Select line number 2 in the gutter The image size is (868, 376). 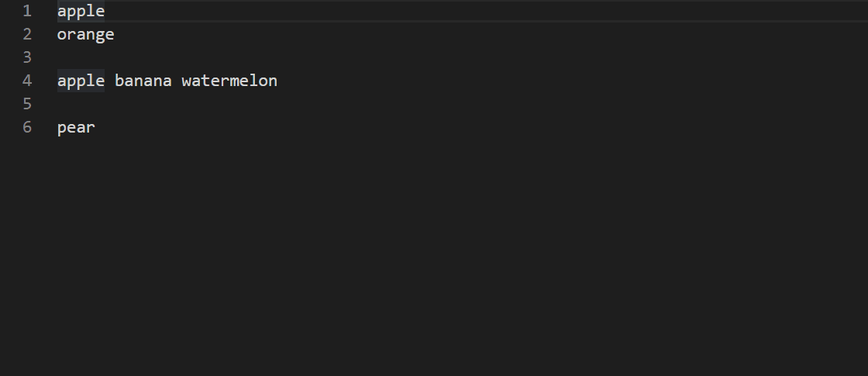(27, 34)
